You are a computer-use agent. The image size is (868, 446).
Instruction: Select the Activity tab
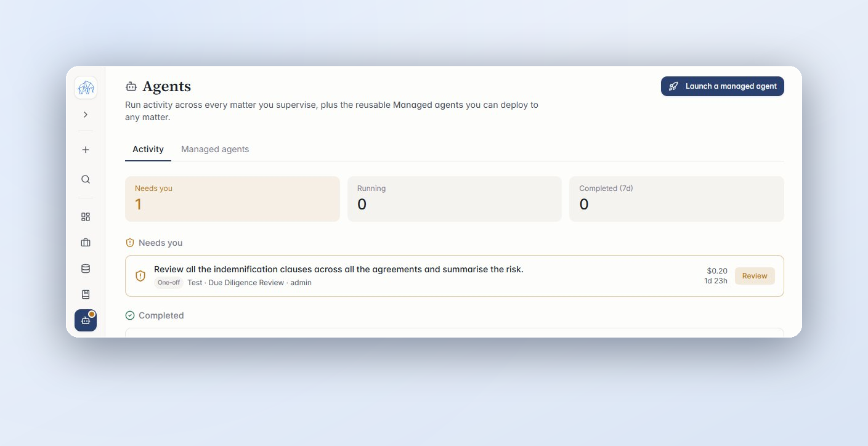148,149
